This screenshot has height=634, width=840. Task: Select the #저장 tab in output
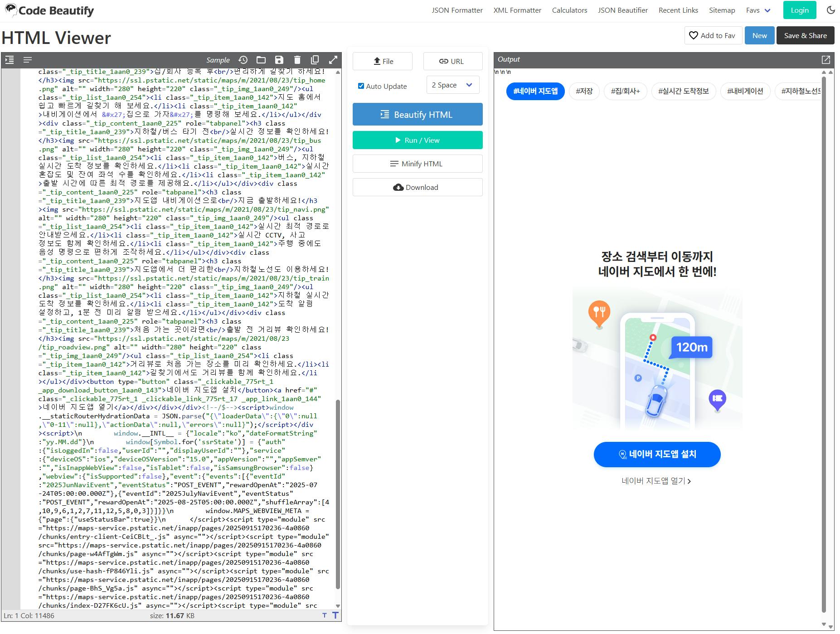tap(584, 91)
